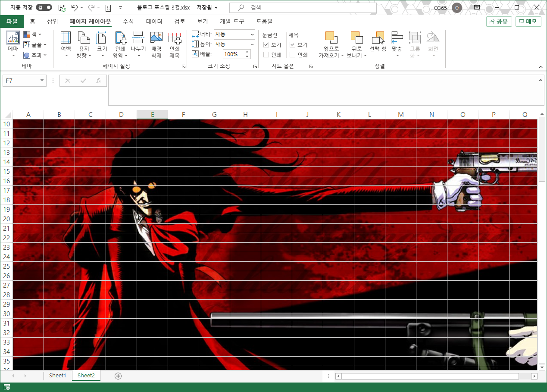547x392 pixels.
Task: Switch to Sheet1 tab
Action: [58, 376]
